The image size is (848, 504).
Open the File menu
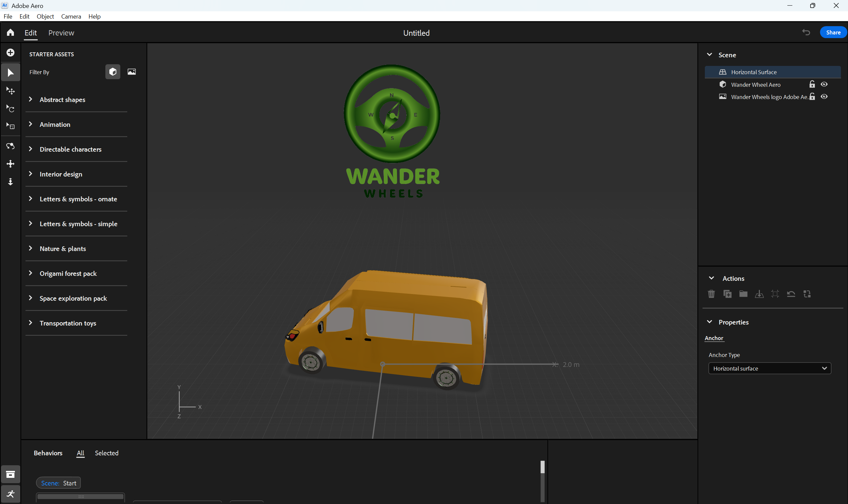click(8, 16)
